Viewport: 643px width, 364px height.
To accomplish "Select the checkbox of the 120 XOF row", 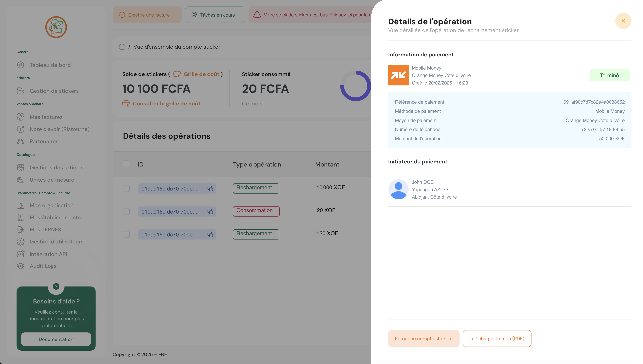I will (x=126, y=234).
